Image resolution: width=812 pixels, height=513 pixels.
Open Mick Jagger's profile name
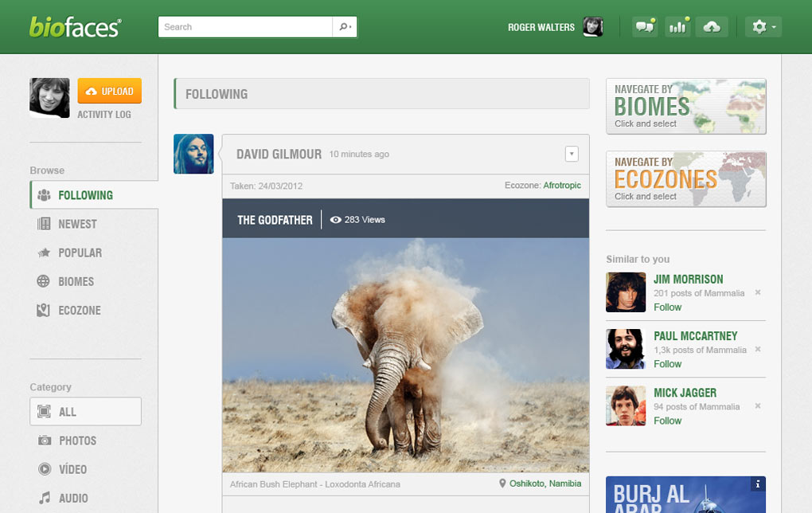(685, 393)
